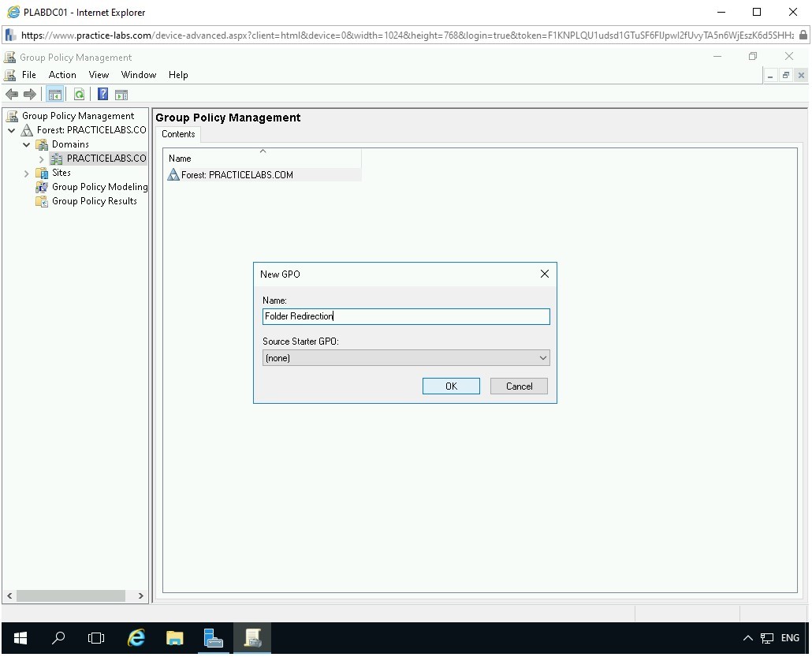The width and height of the screenshot is (812, 657).
Task: Click tree pane horizontal scrollbar thumb
Action: click(x=70, y=595)
